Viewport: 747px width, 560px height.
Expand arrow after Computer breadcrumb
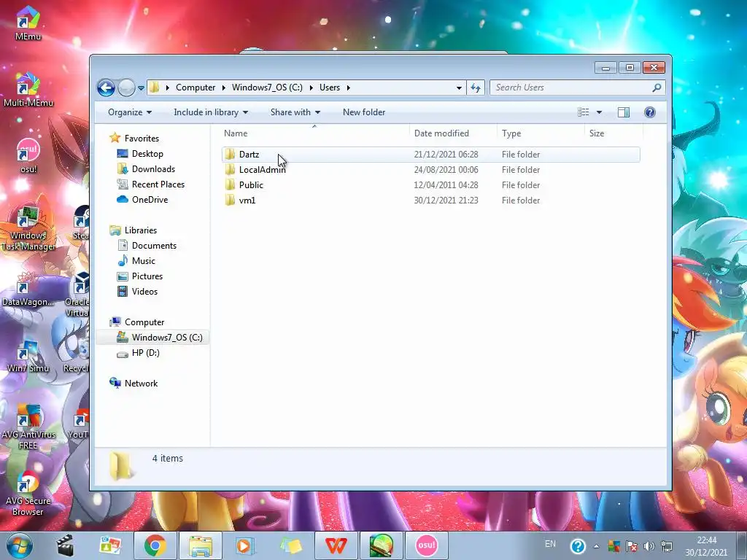[x=223, y=87]
